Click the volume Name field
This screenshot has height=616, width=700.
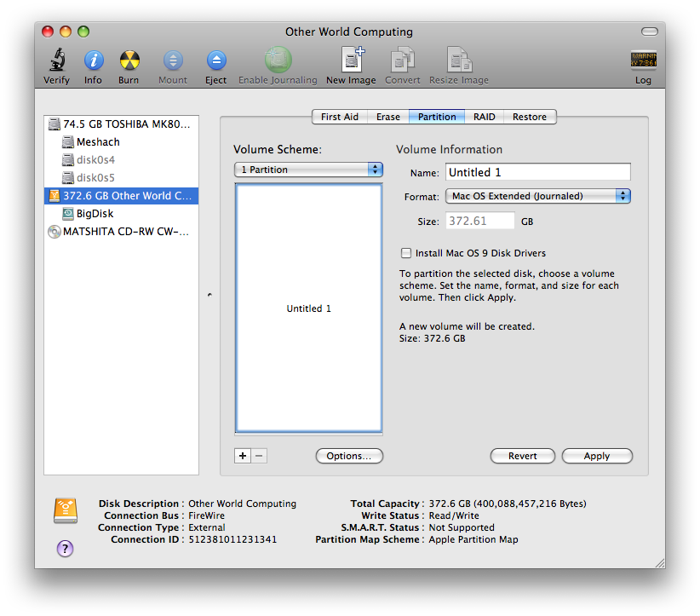click(x=538, y=172)
